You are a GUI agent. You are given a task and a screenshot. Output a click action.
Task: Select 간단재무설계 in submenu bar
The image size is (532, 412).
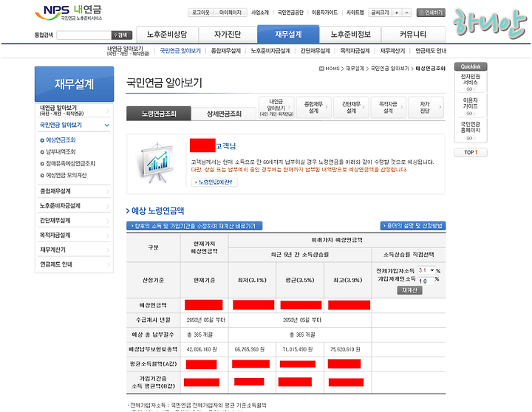(x=315, y=51)
